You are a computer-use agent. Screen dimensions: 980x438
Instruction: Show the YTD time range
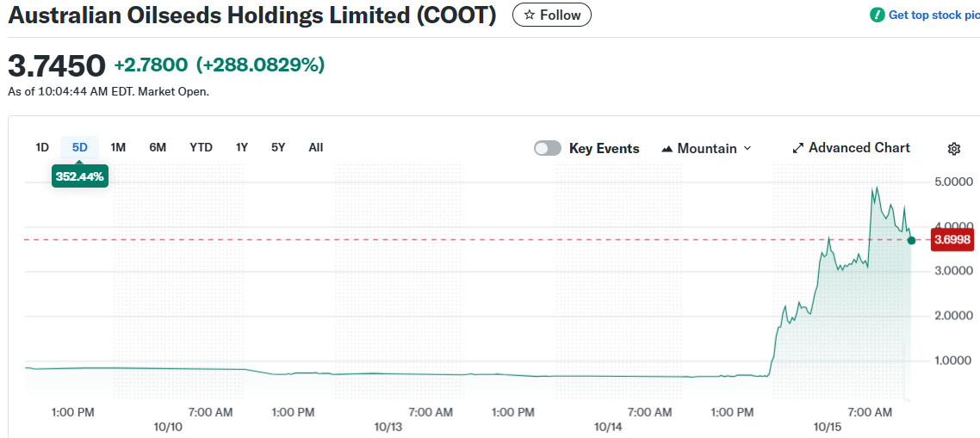coord(201,147)
